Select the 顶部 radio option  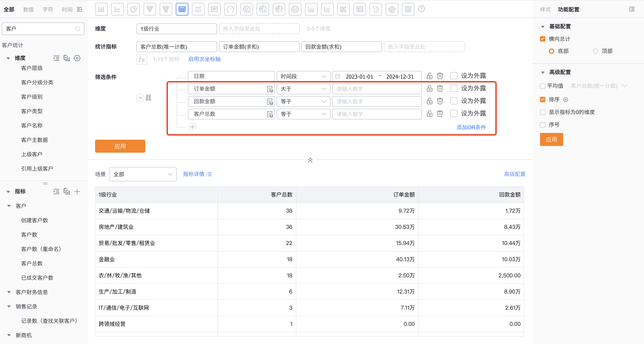(x=596, y=51)
